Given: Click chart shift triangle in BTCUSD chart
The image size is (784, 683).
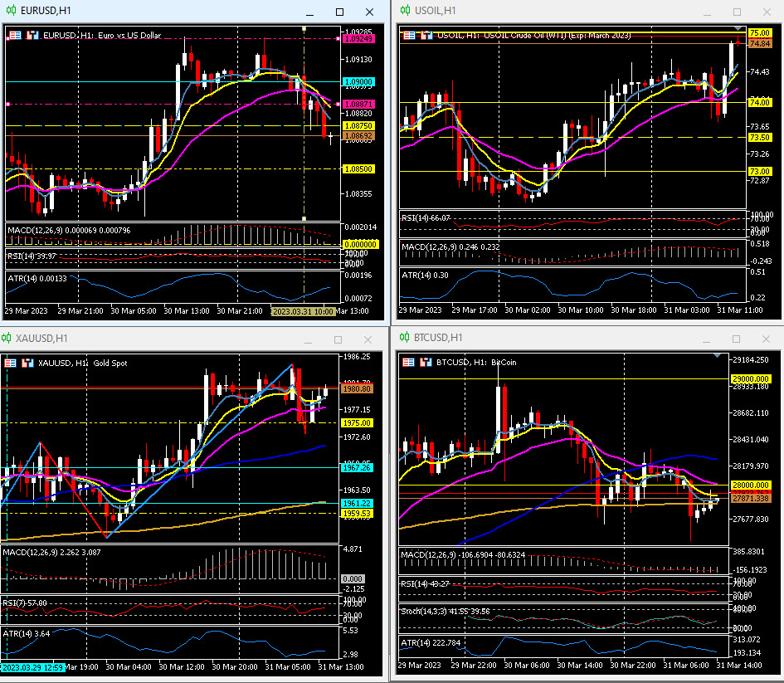Looking at the screenshot, I should 717,355.
